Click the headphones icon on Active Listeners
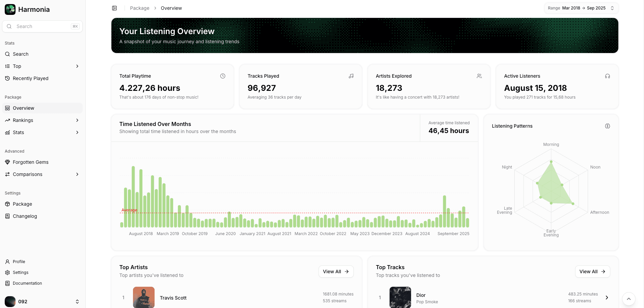Image resolution: width=644 pixels, height=308 pixels. [x=608, y=76]
